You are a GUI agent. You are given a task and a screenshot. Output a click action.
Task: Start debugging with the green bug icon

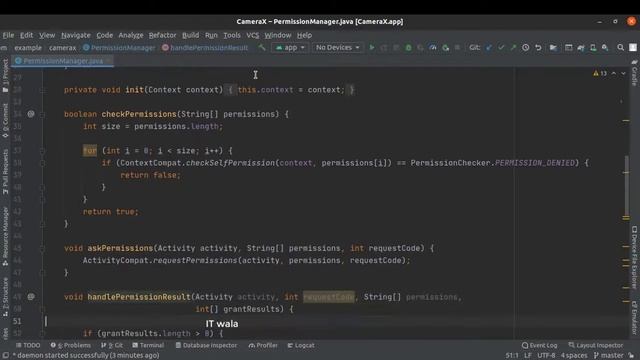tap(408, 48)
